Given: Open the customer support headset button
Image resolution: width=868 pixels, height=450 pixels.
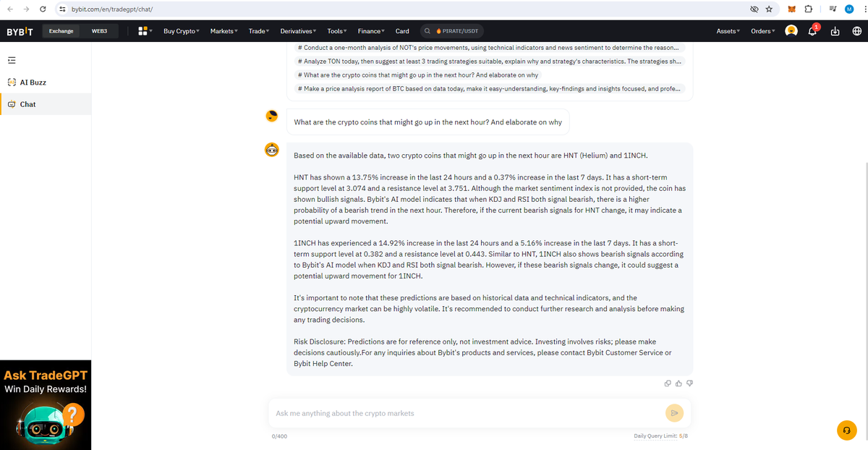Looking at the screenshot, I should click(846, 430).
